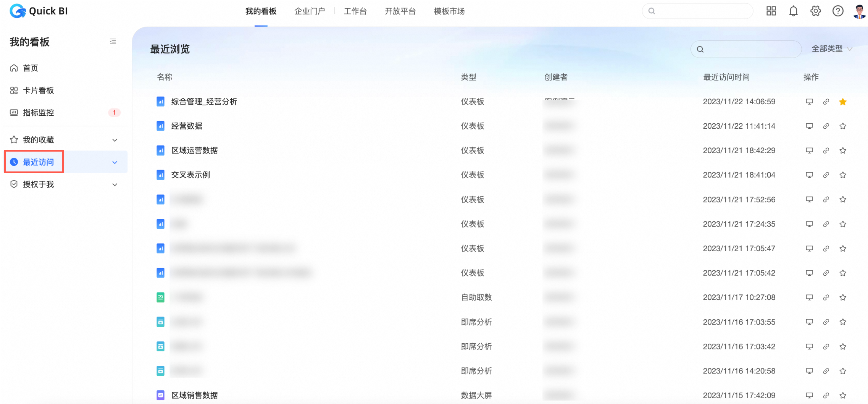Click monitor icon in the 自助取数 row
This screenshot has height=404, width=868.
809,297
